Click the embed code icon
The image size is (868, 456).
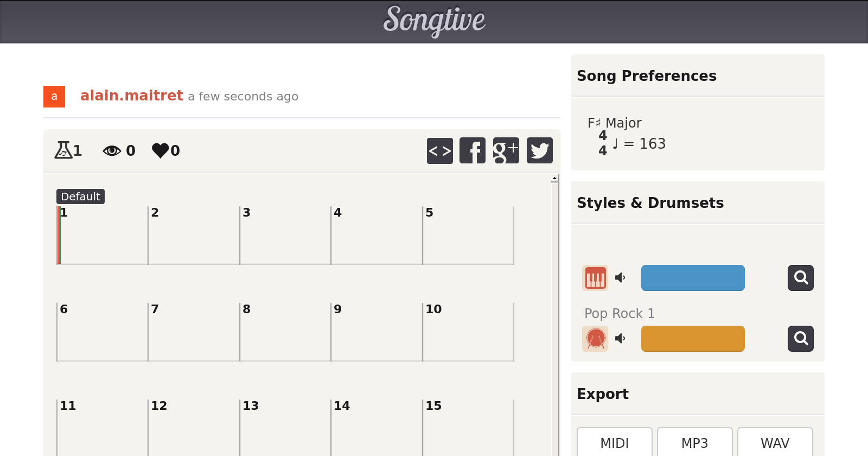pyautogui.click(x=439, y=150)
